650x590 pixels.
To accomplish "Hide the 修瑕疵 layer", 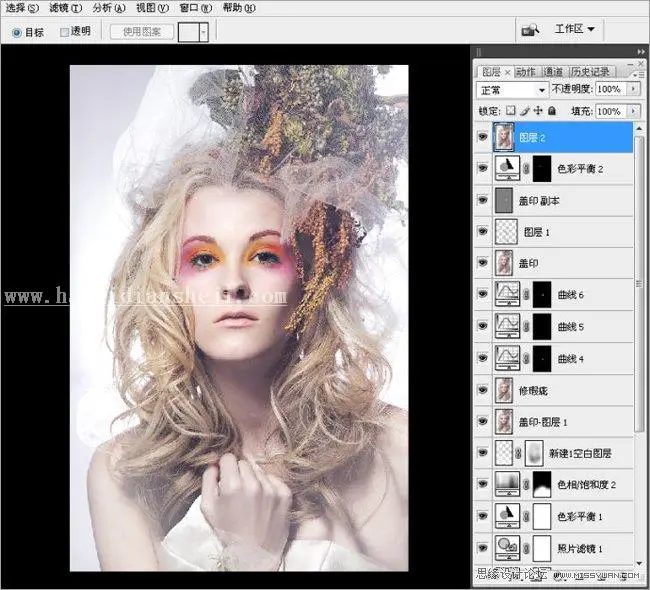I will pyautogui.click(x=483, y=389).
